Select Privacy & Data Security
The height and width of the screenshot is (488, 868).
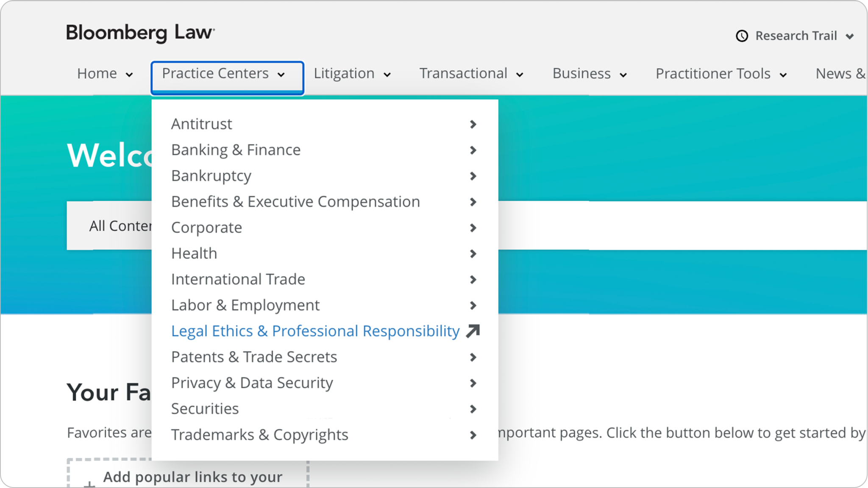pyautogui.click(x=252, y=383)
